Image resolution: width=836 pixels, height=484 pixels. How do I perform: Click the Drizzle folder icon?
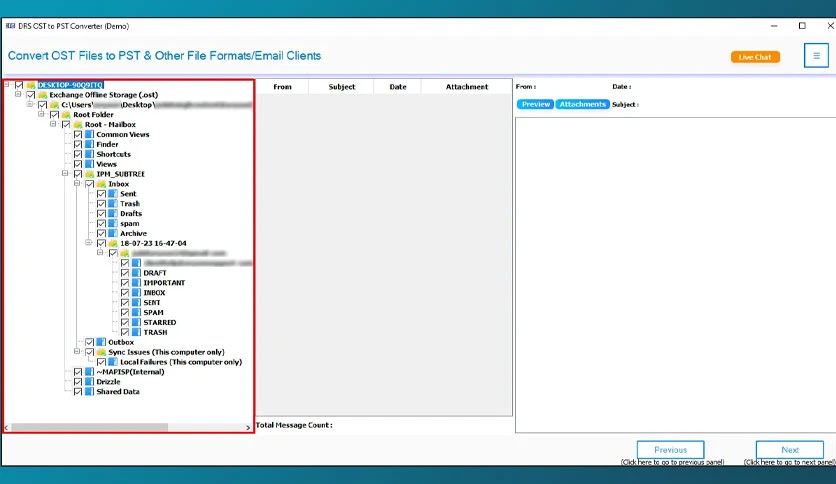(x=90, y=381)
